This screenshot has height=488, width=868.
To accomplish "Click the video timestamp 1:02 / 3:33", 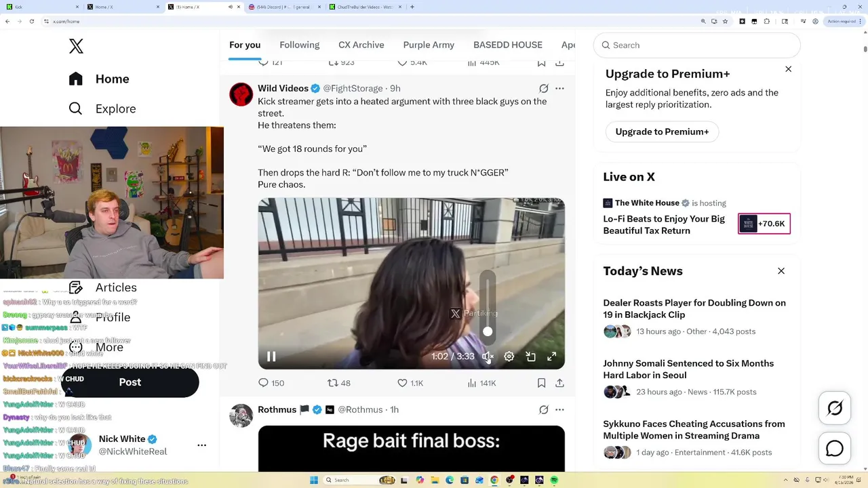I will pyautogui.click(x=453, y=357).
